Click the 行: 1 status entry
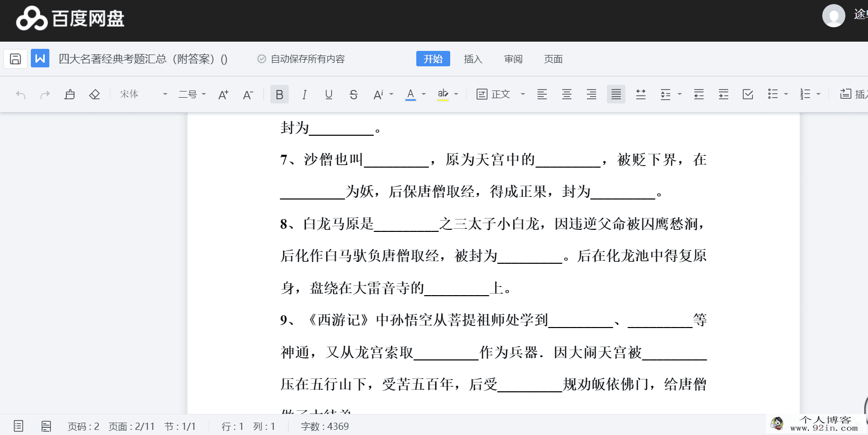Screen dimensions: 868x435 pyautogui.click(x=232, y=427)
